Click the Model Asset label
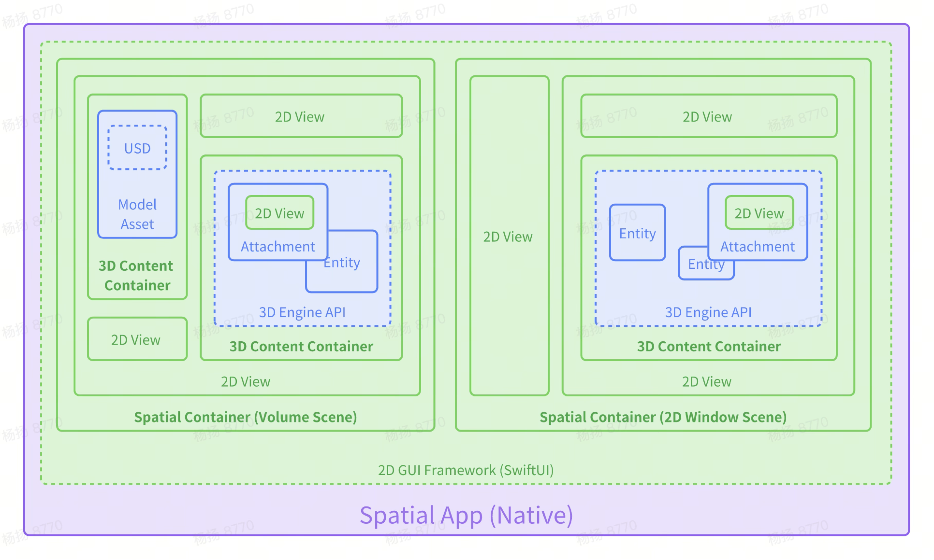Image resolution: width=934 pixels, height=560 pixels. tap(137, 214)
